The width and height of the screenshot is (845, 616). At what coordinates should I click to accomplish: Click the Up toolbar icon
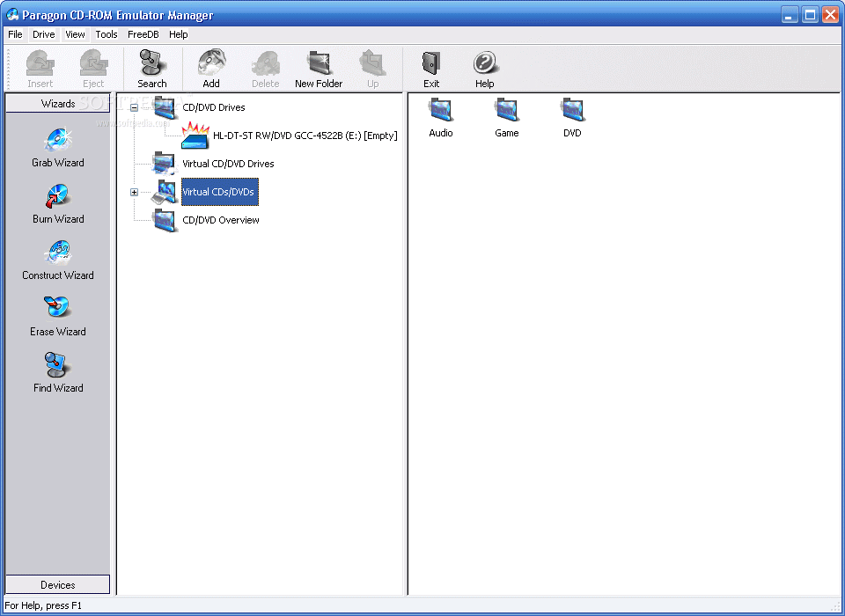pos(373,63)
